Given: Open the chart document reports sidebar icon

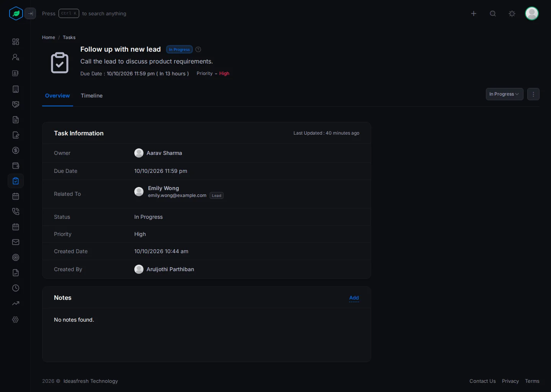Looking at the screenshot, I should coord(16,273).
